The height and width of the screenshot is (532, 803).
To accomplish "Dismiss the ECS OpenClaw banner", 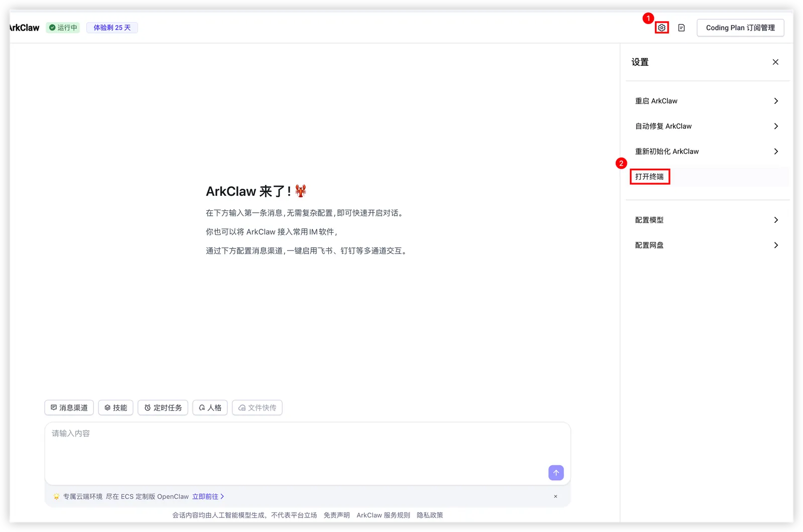I will (x=555, y=496).
